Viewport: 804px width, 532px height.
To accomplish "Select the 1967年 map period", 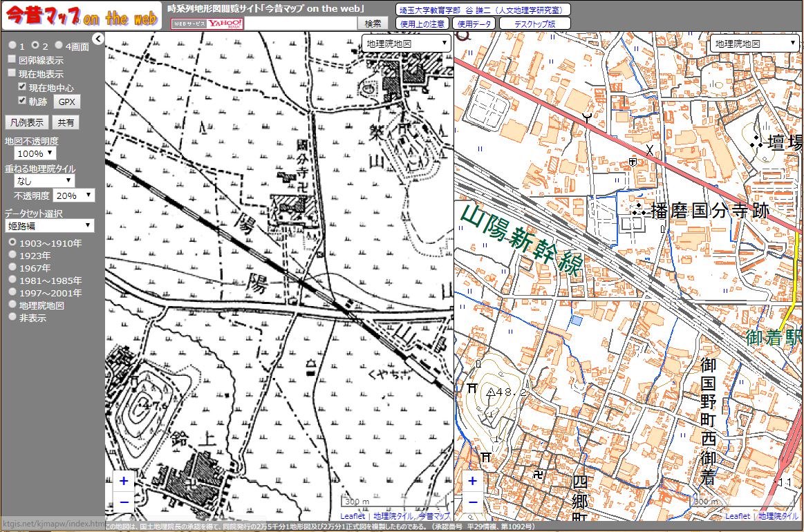I will click(x=12, y=267).
